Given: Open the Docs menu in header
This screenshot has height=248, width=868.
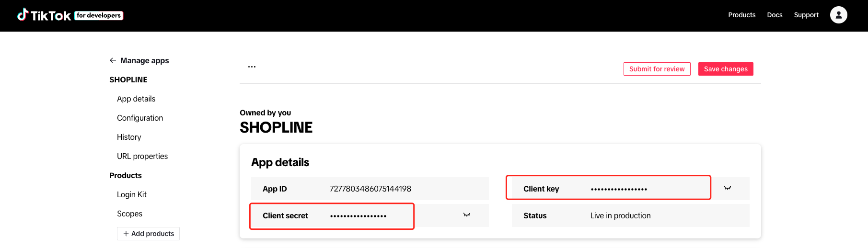Looking at the screenshot, I should 775,15.
